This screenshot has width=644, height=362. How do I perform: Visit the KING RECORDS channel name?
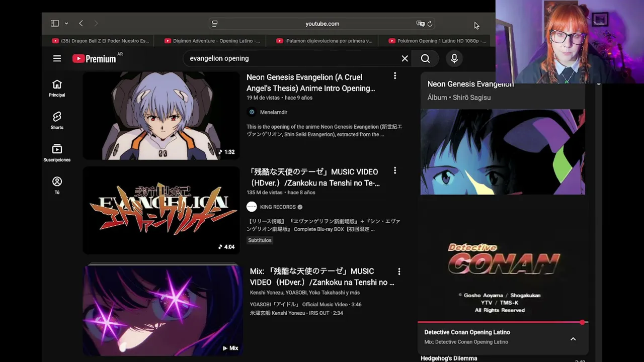tap(278, 207)
